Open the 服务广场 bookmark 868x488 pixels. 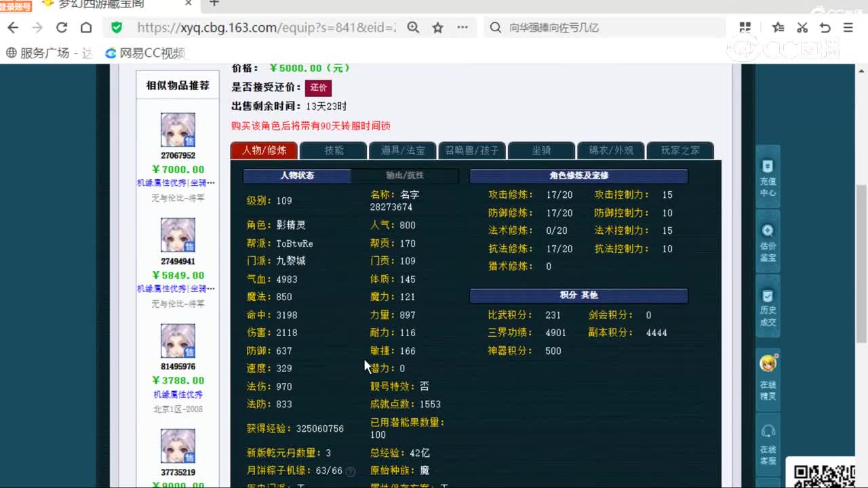(47, 53)
